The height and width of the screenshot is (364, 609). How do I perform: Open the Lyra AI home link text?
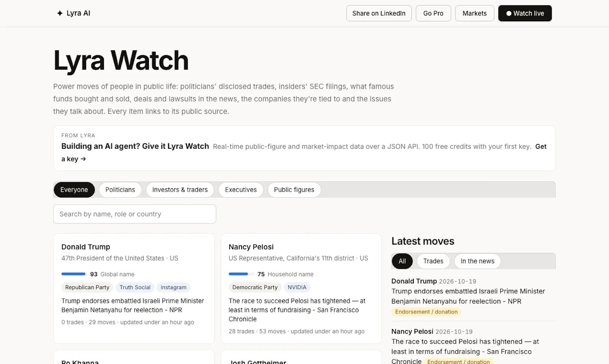click(x=78, y=13)
